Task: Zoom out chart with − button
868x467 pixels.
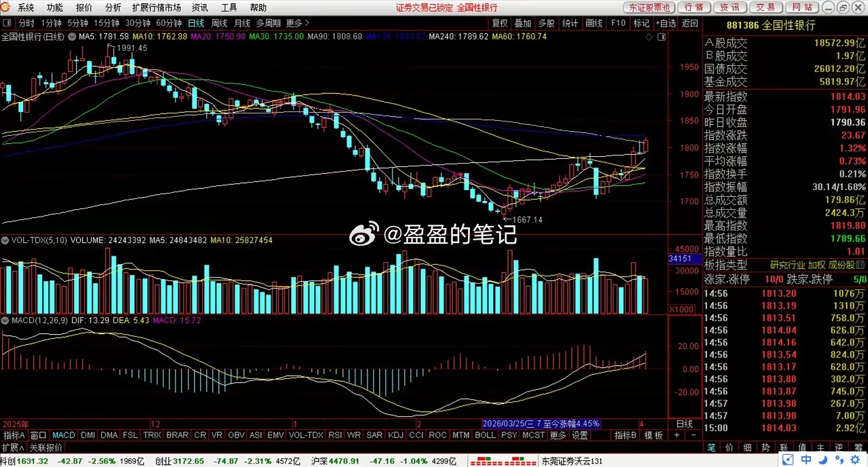Action: pos(692,435)
